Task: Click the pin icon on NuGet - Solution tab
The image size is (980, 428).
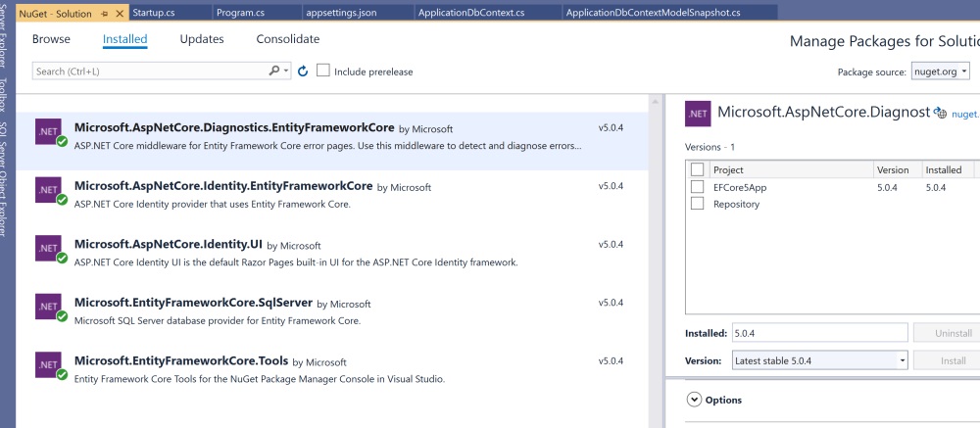Action: 104,13
